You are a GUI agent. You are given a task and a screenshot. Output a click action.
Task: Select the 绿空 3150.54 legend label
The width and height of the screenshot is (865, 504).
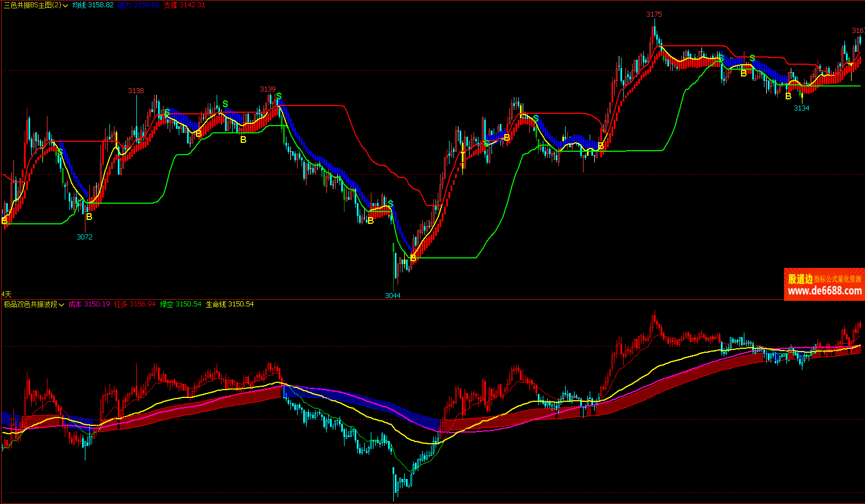click(x=180, y=304)
